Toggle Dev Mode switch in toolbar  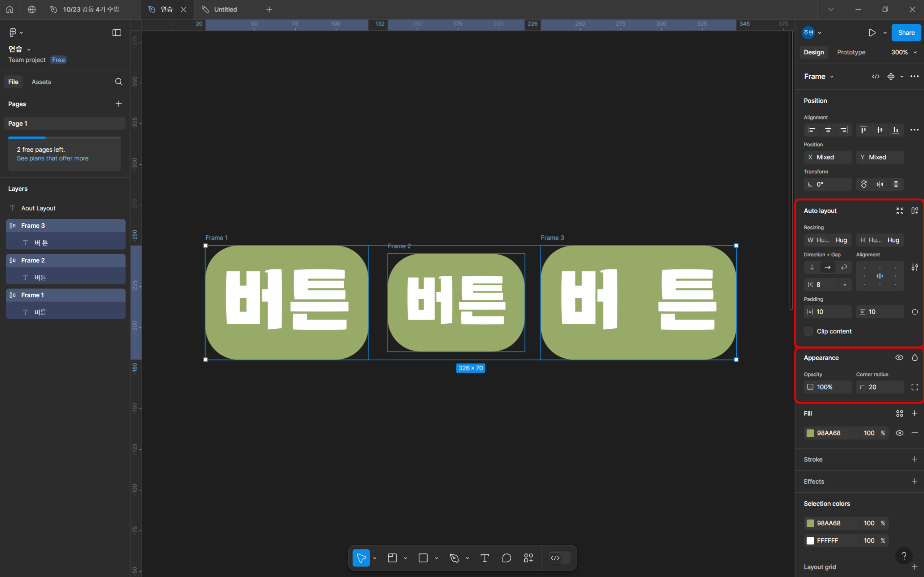point(559,558)
